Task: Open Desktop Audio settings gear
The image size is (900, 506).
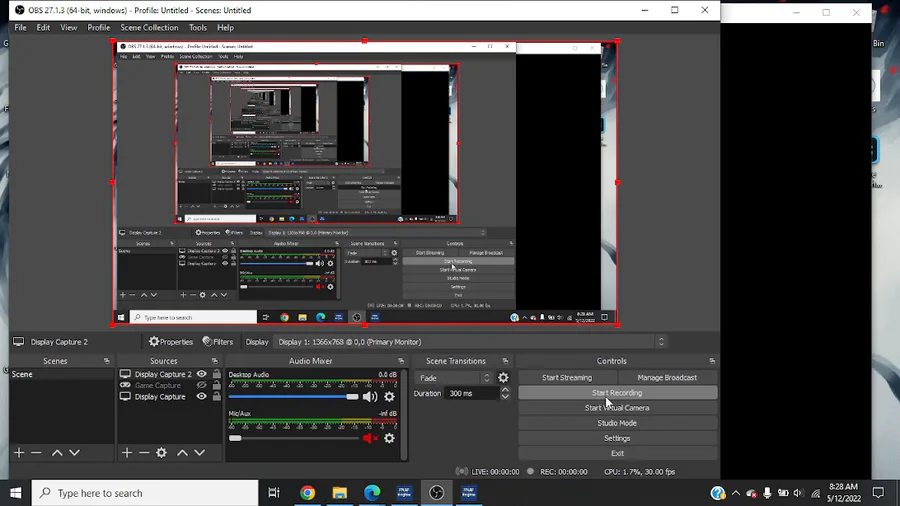Action: [389, 396]
